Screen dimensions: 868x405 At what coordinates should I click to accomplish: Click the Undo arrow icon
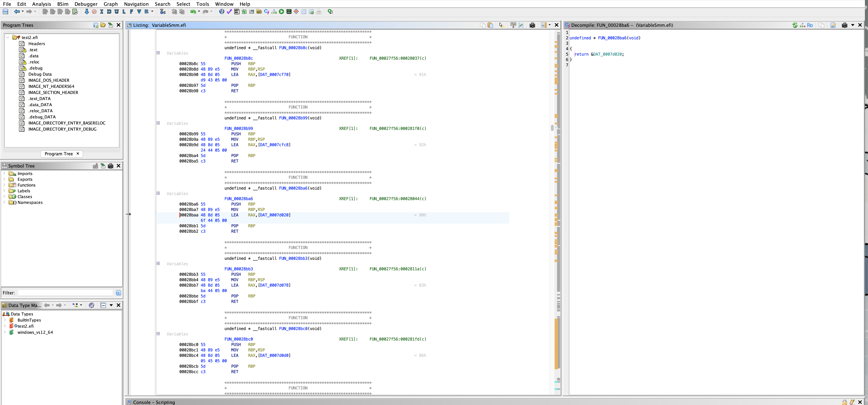point(193,12)
